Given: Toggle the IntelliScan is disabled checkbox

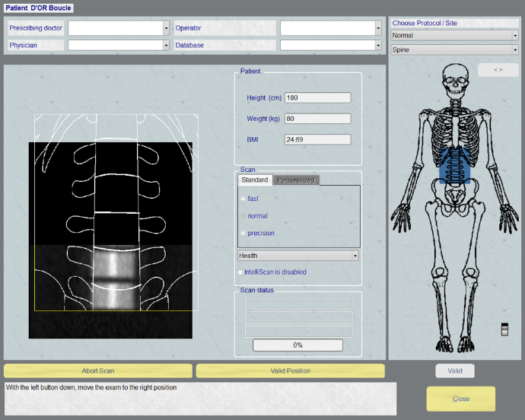Looking at the screenshot, I should tap(240, 272).
